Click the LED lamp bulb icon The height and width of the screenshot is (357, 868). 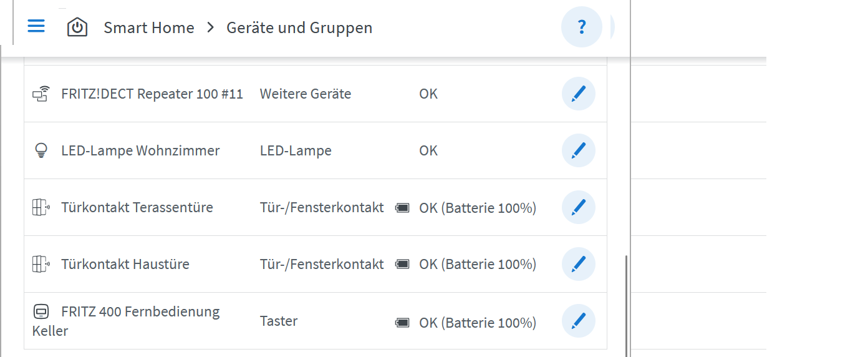click(41, 150)
